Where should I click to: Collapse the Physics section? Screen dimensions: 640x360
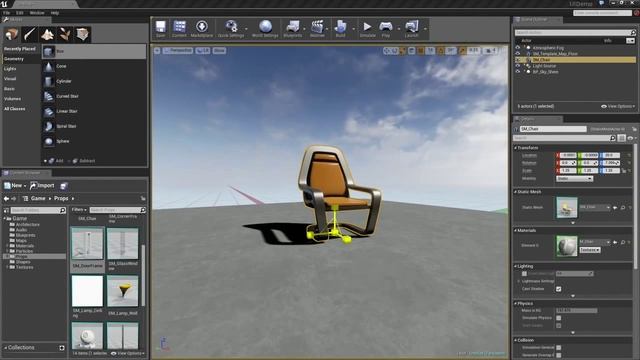pyautogui.click(x=515, y=304)
